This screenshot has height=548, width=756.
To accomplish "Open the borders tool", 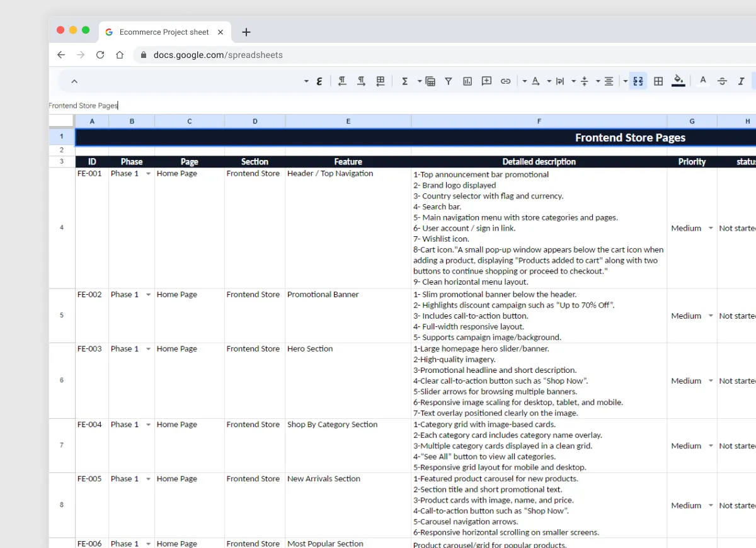I will pyautogui.click(x=658, y=81).
